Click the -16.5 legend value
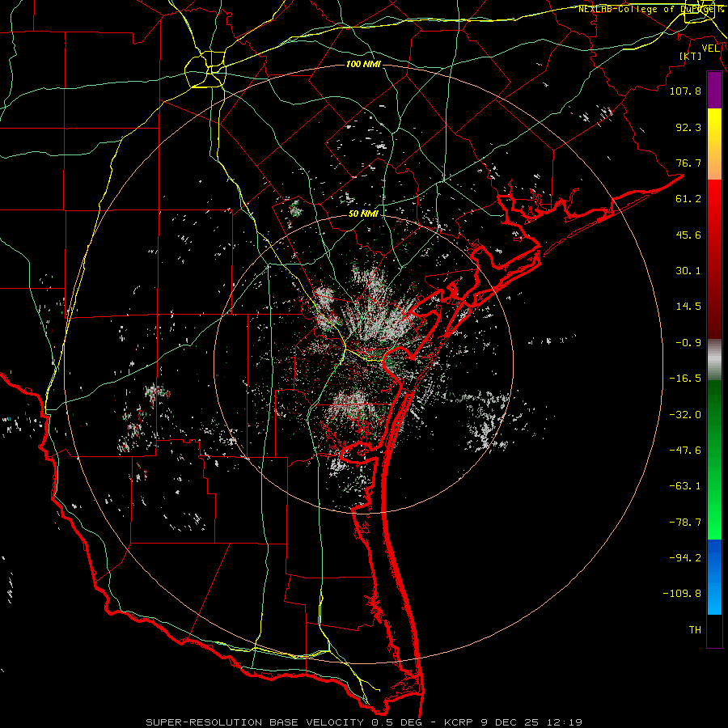The image size is (728, 728). [685, 379]
